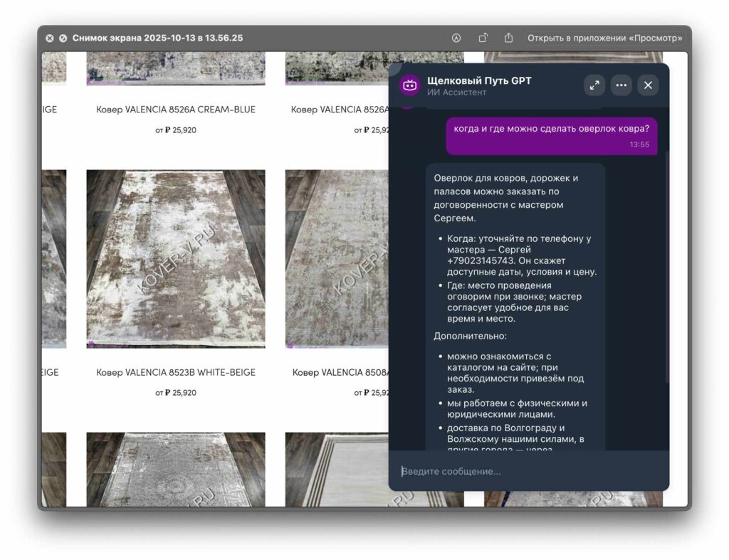Viewport: 729px width, 560px height.
Task: Click the 'Введите сообщение...' message input field
Action: (x=527, y=471)
